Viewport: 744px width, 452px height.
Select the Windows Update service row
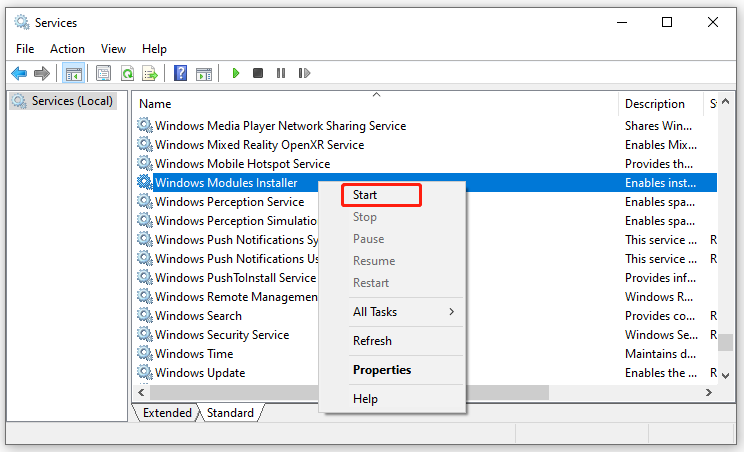point(200,373)
